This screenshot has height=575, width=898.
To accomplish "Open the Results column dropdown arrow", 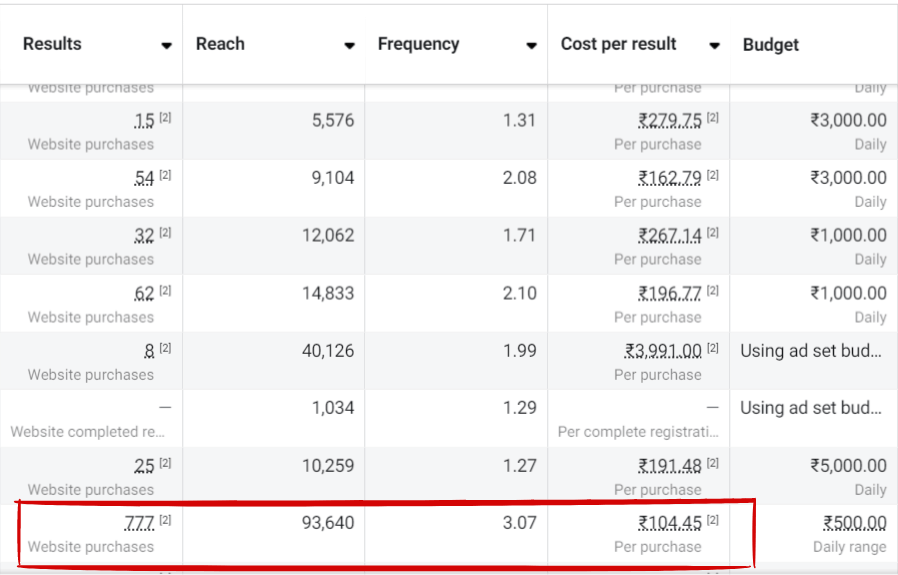I will 166,46.
